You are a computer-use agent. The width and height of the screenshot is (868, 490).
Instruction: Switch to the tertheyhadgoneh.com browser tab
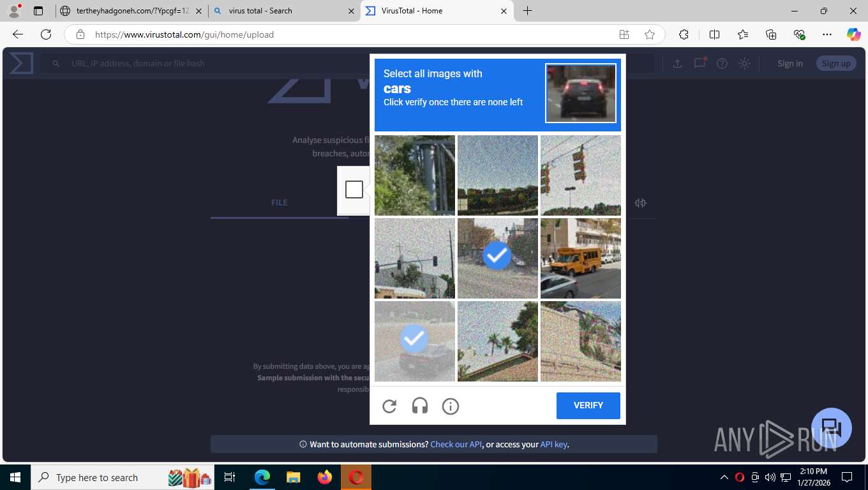tap(131, 11)
